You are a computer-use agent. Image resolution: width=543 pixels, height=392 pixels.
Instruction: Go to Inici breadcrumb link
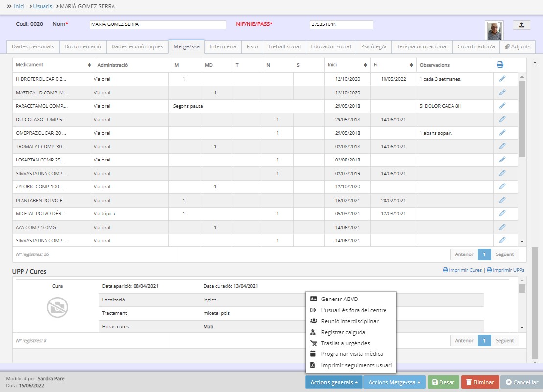coord(19,6)
